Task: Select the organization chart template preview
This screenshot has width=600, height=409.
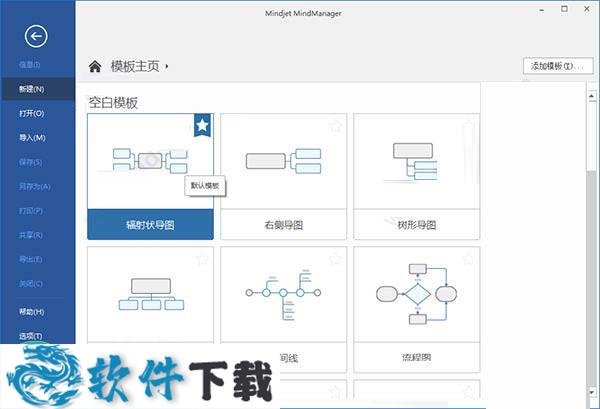Action: (x=150, y=294)
